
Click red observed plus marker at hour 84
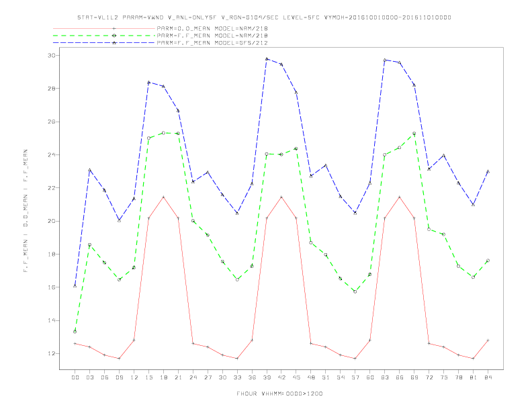pos(488,340)
